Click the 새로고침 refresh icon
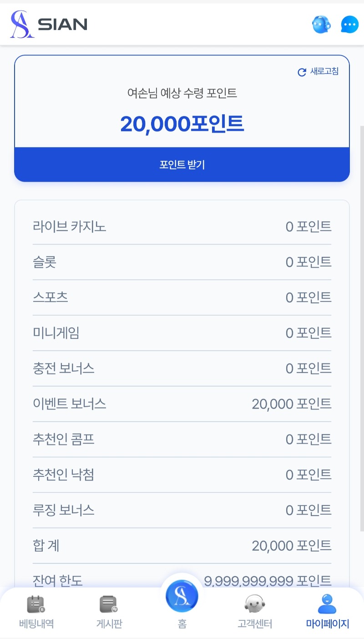 (302, 72)
